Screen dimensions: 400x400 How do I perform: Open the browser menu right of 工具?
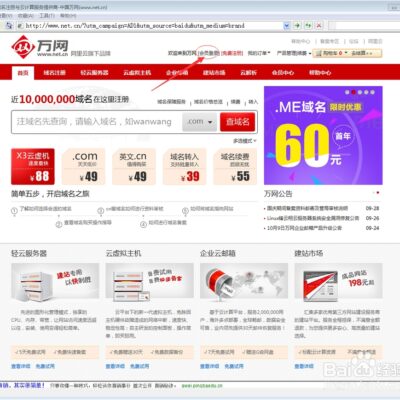(x=68, y=16)
